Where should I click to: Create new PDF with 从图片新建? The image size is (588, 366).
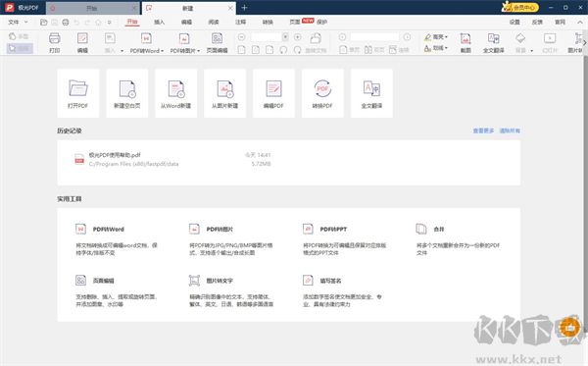tap(225, 93)
